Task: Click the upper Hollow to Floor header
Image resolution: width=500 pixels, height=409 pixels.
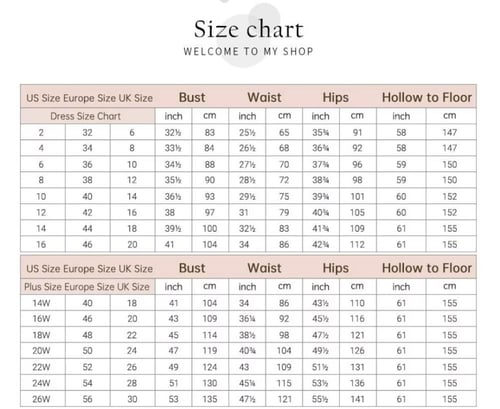Action: click(x=427, y=97)
